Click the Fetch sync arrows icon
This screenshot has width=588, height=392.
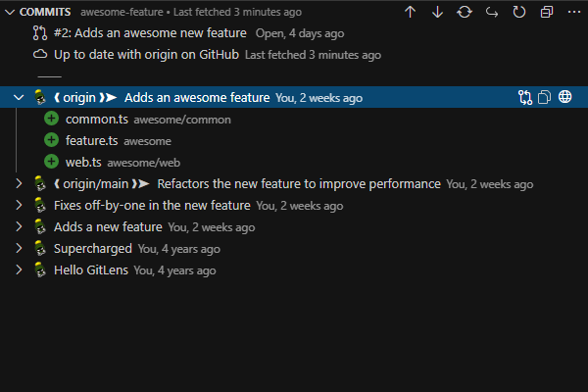[x=465, y=12]
